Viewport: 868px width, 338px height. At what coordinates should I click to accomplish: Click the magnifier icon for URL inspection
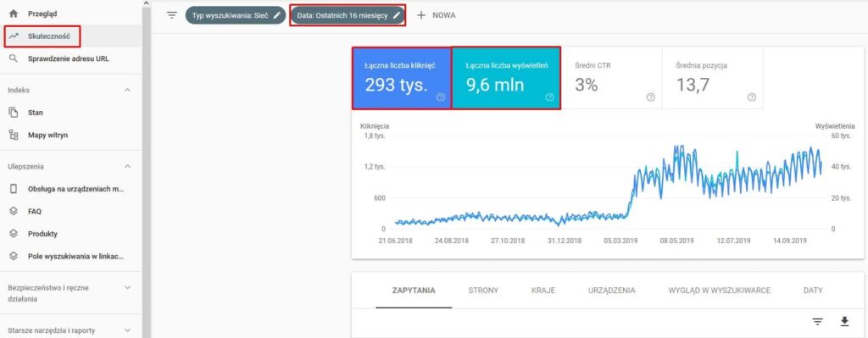click(14, 58)
